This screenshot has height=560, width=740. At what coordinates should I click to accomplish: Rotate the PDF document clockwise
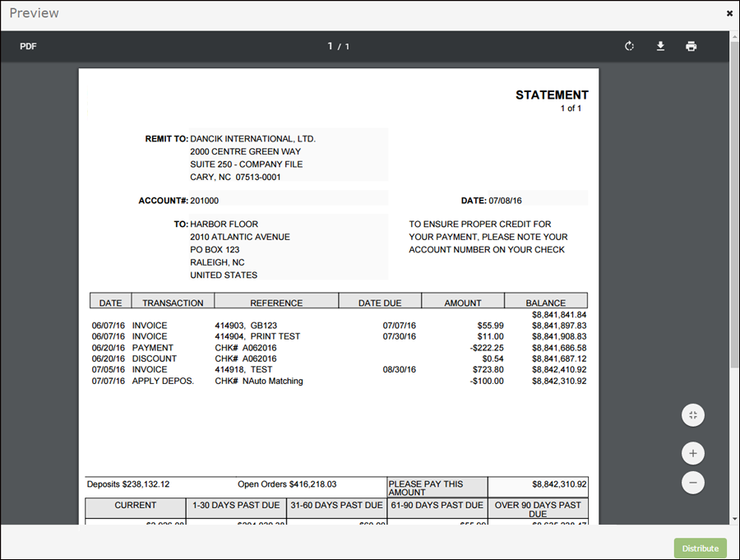629,46
